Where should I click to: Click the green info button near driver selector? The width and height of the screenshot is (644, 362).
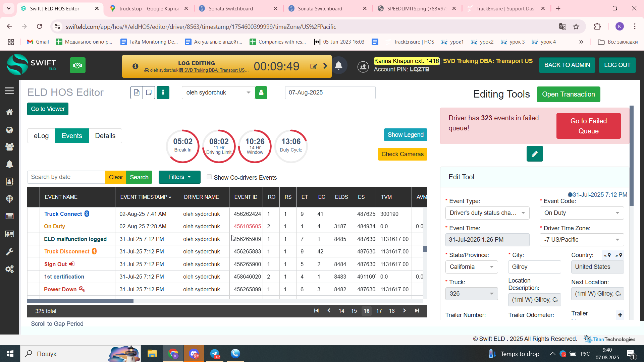[163, 93]
